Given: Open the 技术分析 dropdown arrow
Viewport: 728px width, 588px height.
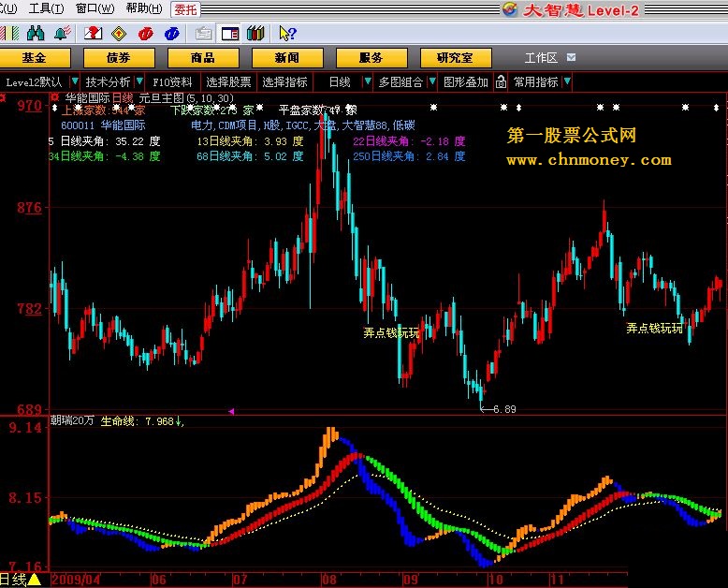Looking at the screenshot, I should point(139,81).
